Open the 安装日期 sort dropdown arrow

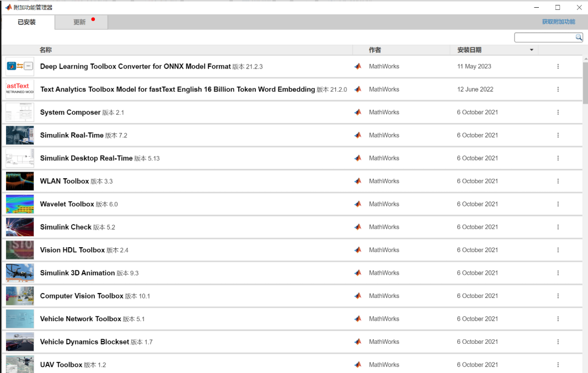pyautogui.click(x=531, y=50)
